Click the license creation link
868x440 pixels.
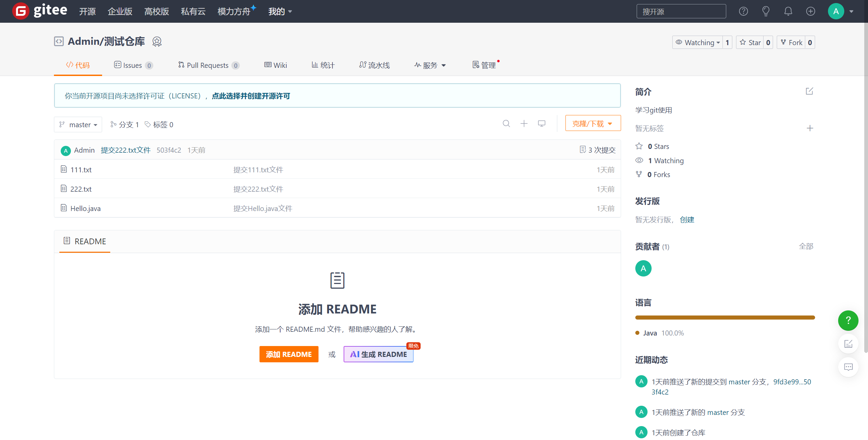click(251, 96)
